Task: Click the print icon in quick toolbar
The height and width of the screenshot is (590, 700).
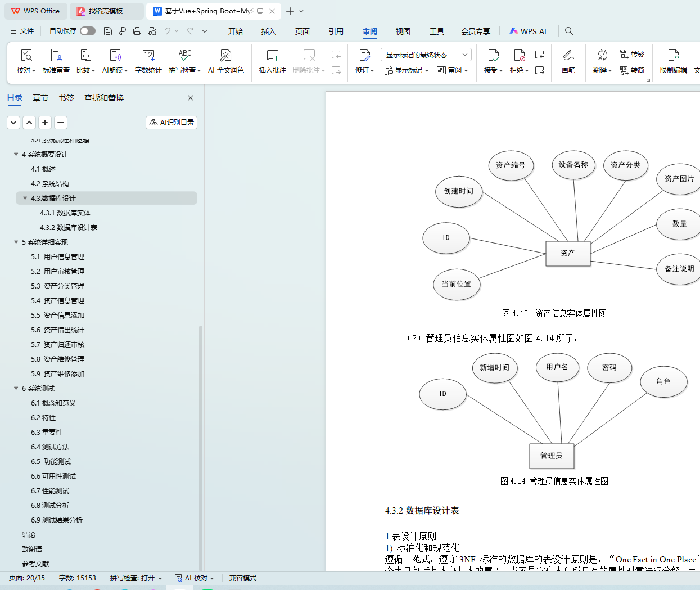Action: click(137, 31)
